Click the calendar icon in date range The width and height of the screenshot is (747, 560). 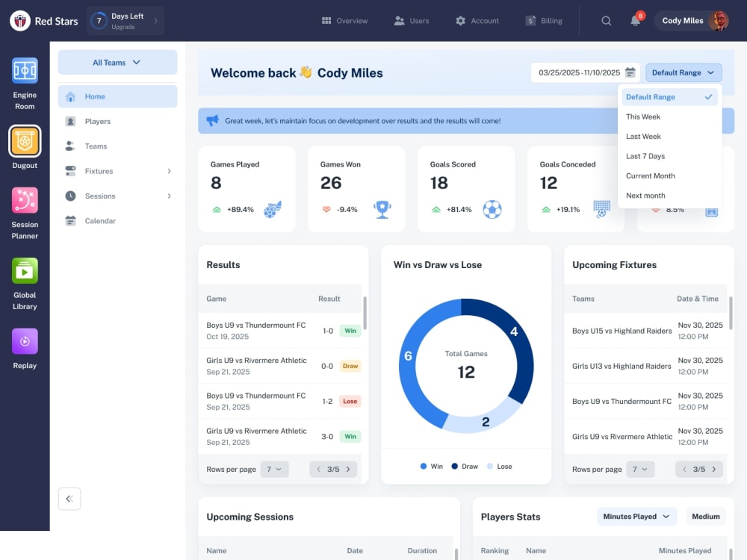point(630,72)
